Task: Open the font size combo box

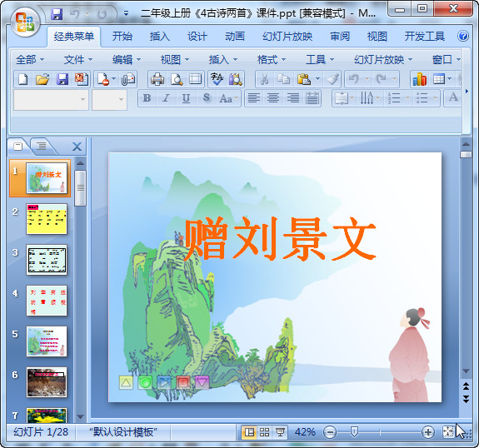Action: pos(109,100)
